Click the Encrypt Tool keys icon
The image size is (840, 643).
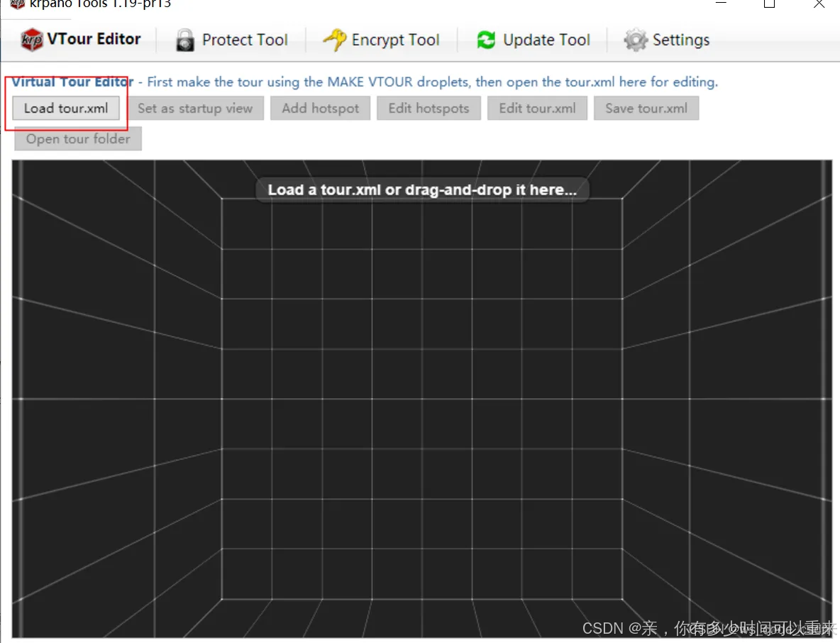[x=335, y=40]
